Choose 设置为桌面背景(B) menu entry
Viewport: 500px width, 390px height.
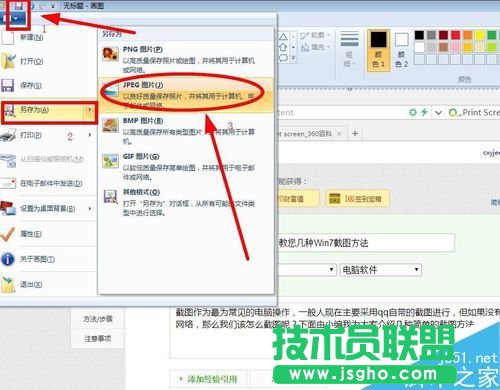[x=48, y=209]
